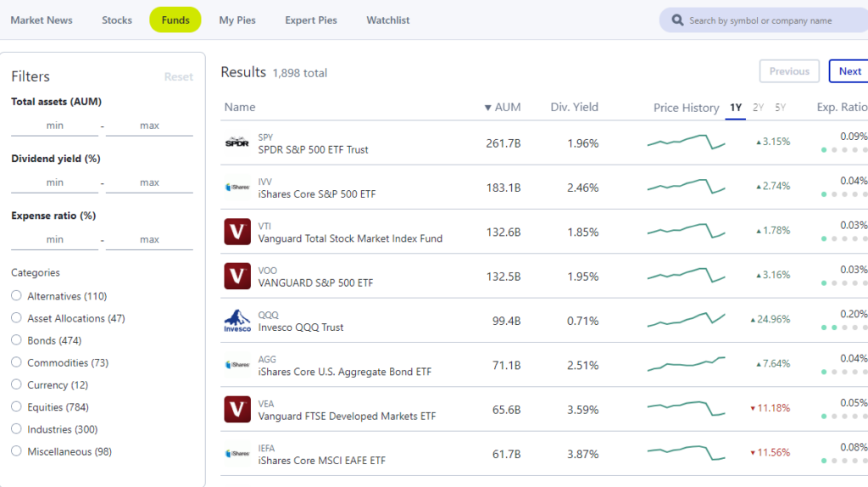Sort by Exp. Ratio column header
The image size is (868, 487).
point(842,107)
